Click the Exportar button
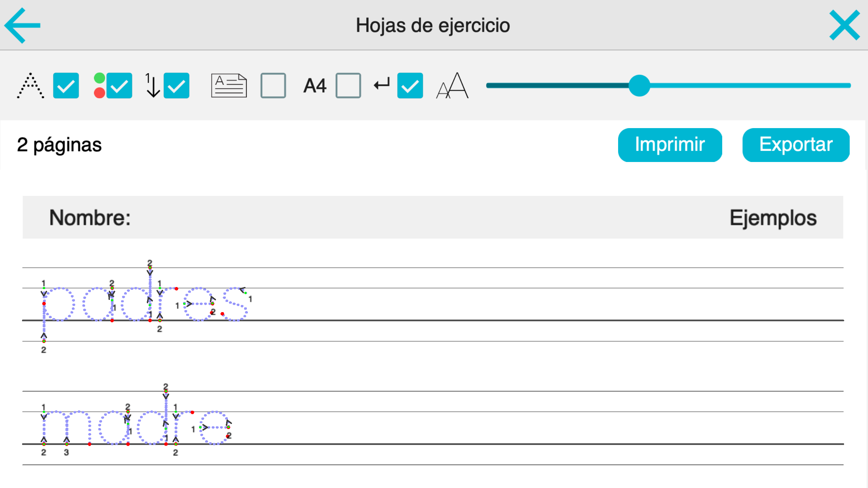This screenshot has width=868, height=488. [796, 145]
